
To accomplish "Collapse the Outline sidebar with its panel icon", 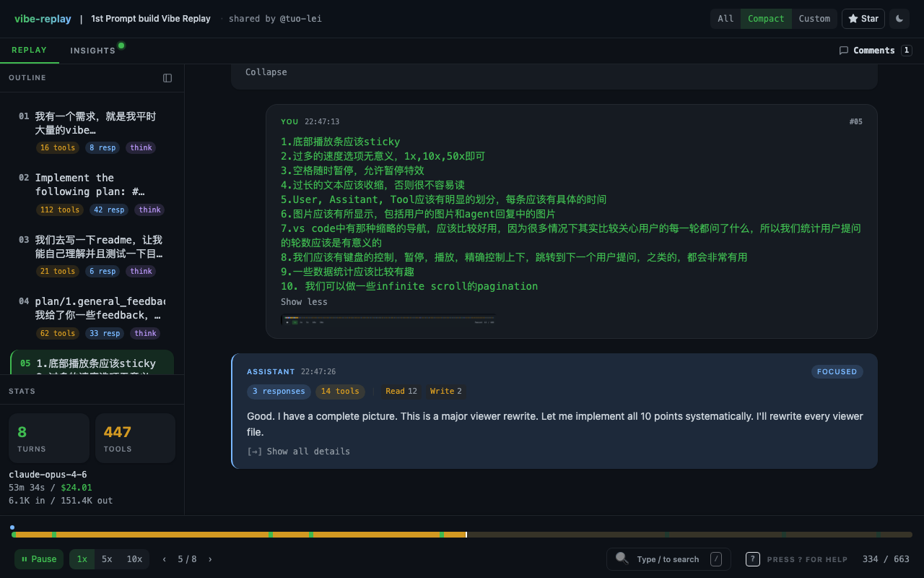I will (x=167, y=77).
